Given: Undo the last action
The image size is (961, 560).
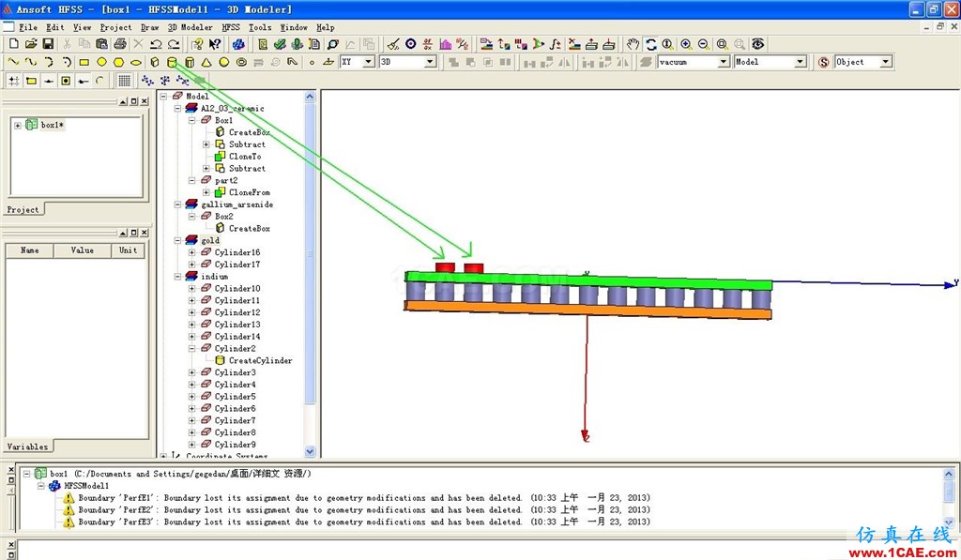Looking at the screenshot, I should coord(156,44).
